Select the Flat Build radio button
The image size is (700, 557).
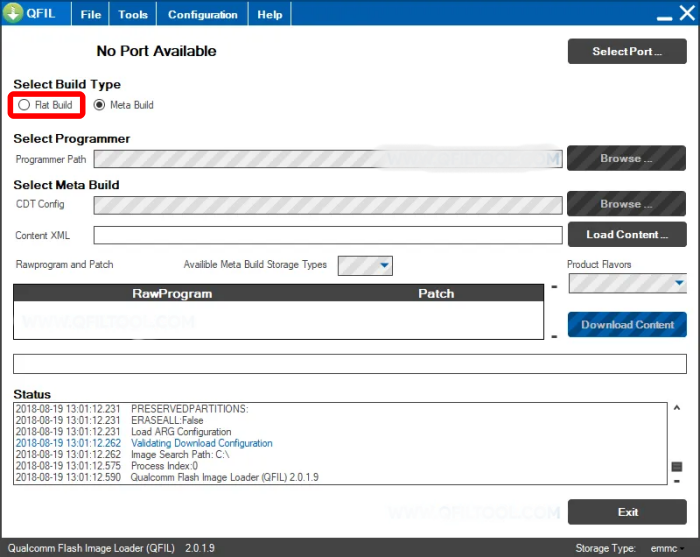point(24,105)
